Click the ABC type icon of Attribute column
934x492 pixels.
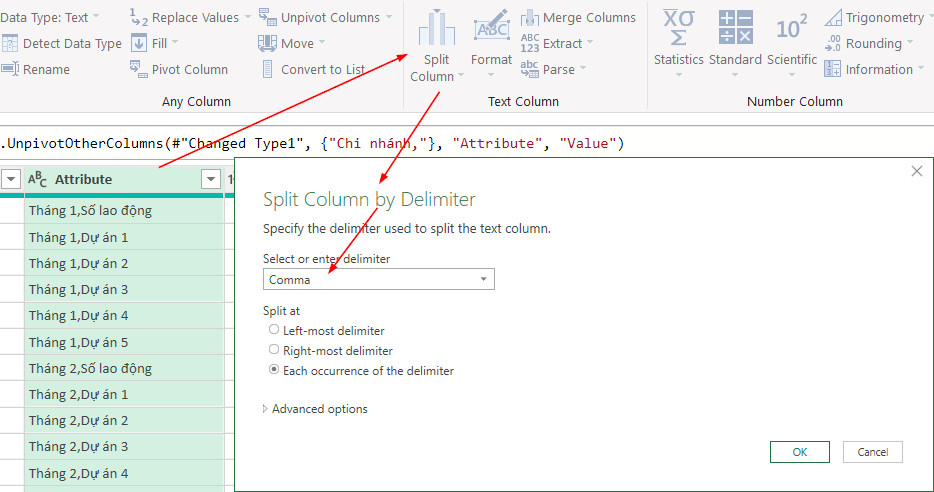pyautogui.click(x=37, y=179)
